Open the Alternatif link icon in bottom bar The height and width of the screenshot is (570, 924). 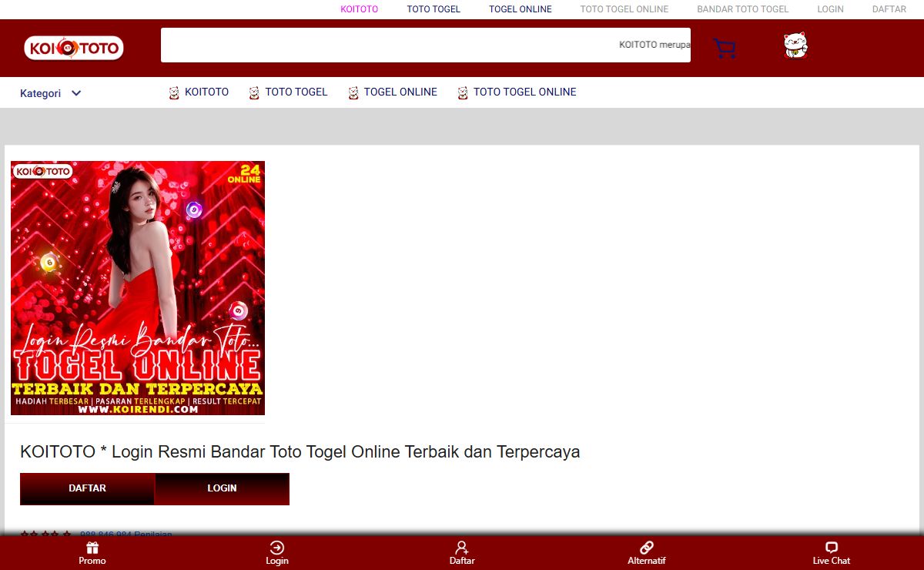click(647, 548)
